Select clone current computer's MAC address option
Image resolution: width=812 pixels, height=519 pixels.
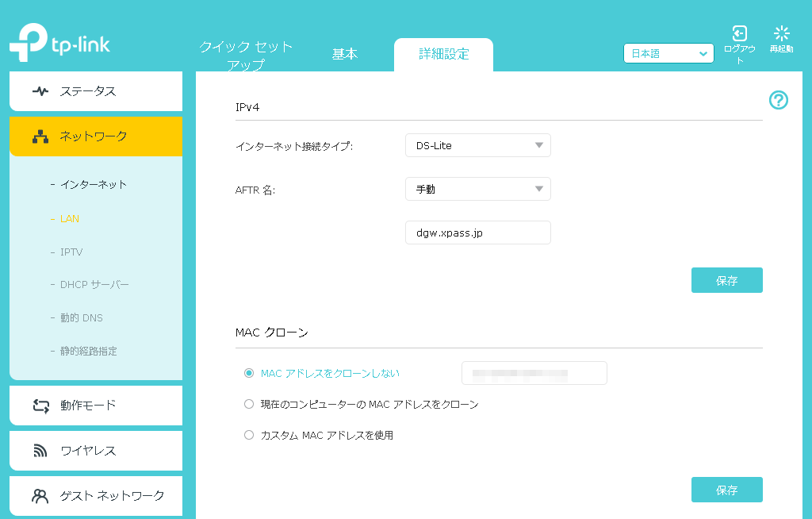coord(249,404)
